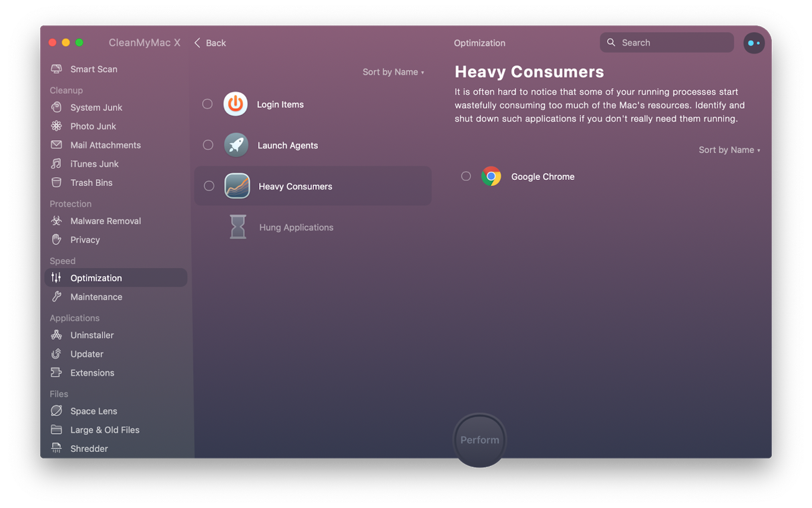812x508 pixels.
Task: Click the Login Items power icon
Action: (236, 104)
